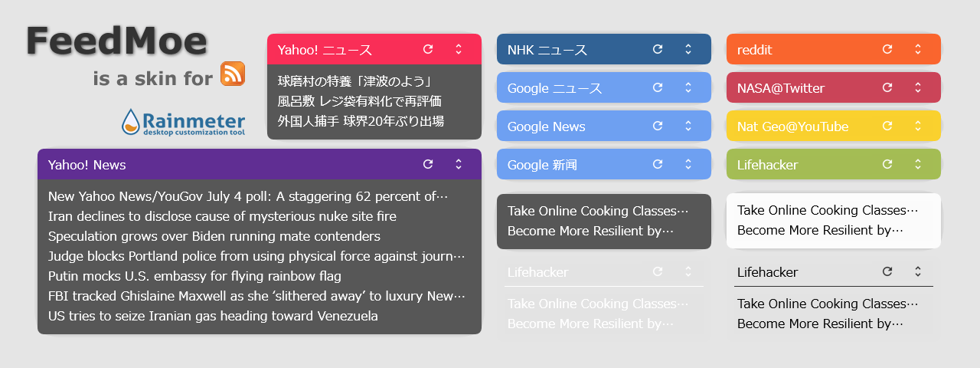Image resolution: width=980 pixels, height=368 pixels.
Task: Refresh the NASA@Twitter feed
Action: coord(887,87)
